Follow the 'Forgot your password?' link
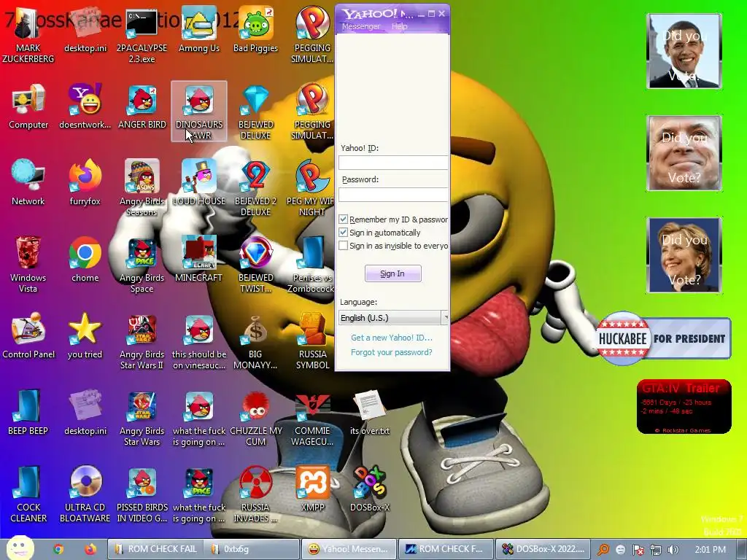Viewport: 747px width, 560px height. pos(392,352)
